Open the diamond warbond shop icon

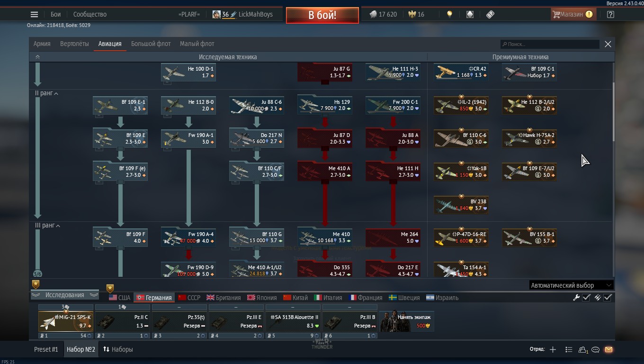[470, 14]
